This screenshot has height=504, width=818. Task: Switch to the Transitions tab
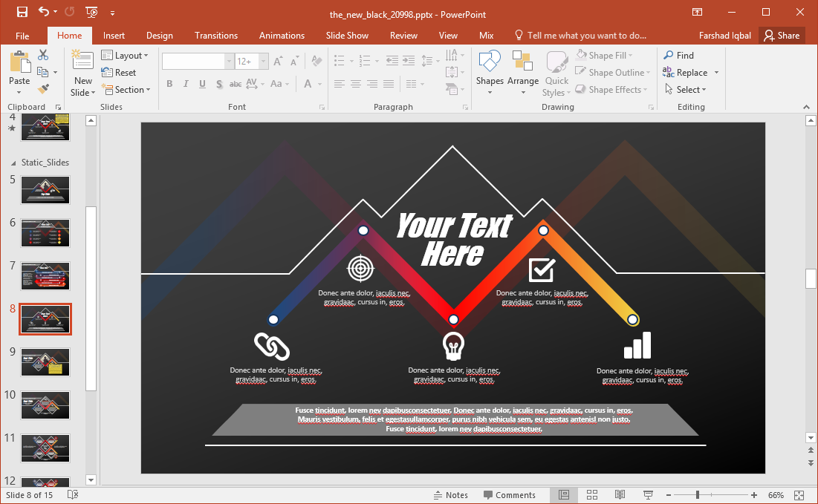(x=216, y=36)
